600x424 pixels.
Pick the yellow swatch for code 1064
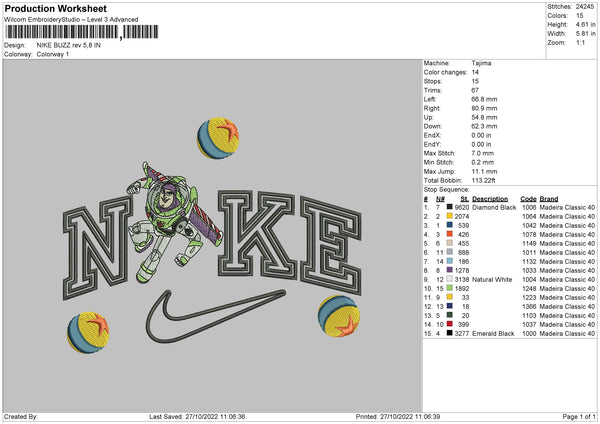450,216
